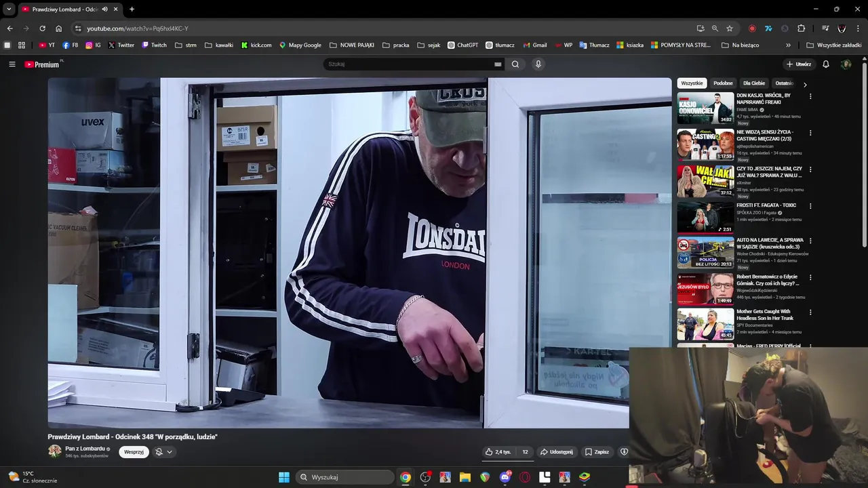
Task: Focus the Szukaj search field
Action: 410,64
